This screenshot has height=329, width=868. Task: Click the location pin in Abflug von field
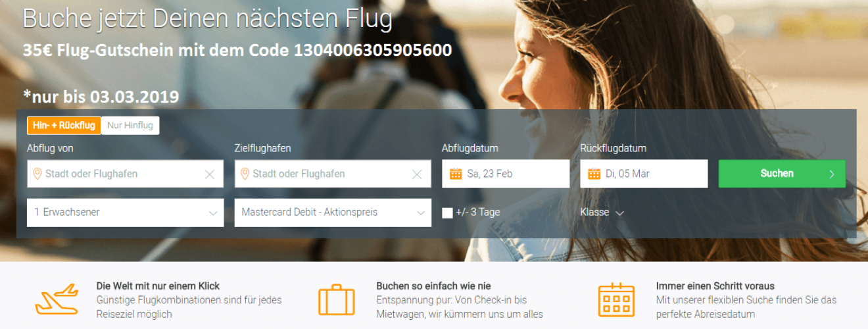click(37, 174)
